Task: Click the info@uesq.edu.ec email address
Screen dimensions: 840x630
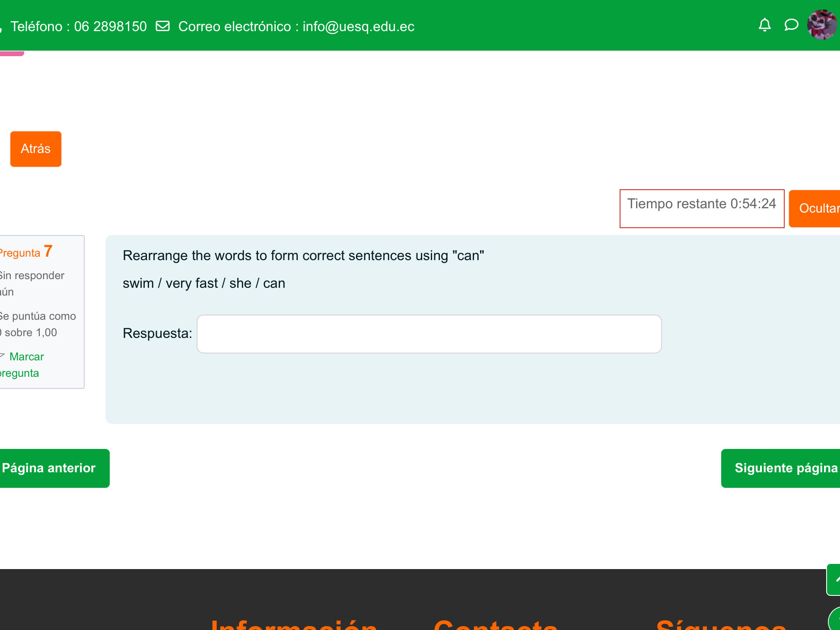Action: (358, 26)
